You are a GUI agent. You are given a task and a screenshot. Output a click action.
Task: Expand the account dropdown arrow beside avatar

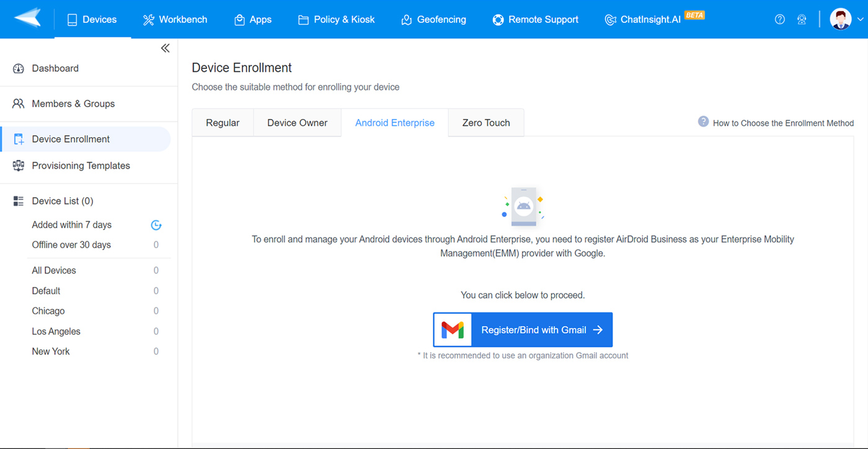click(860, 20)
